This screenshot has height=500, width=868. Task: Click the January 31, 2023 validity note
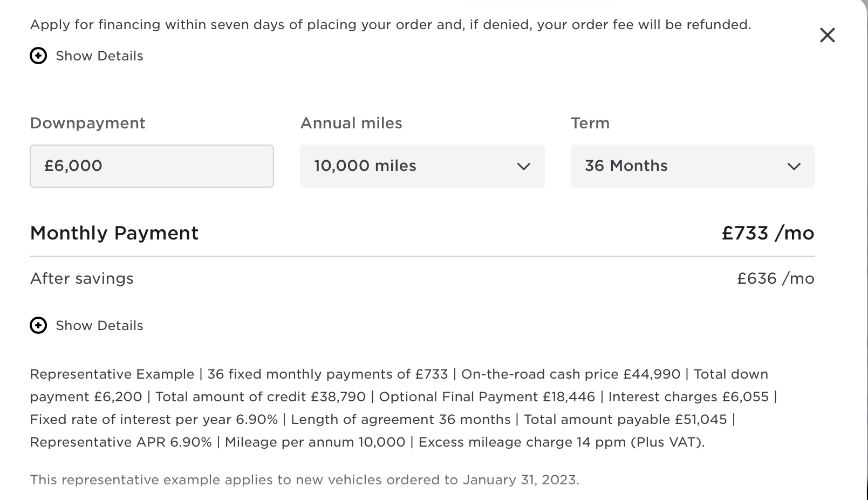tap(304, 480)
